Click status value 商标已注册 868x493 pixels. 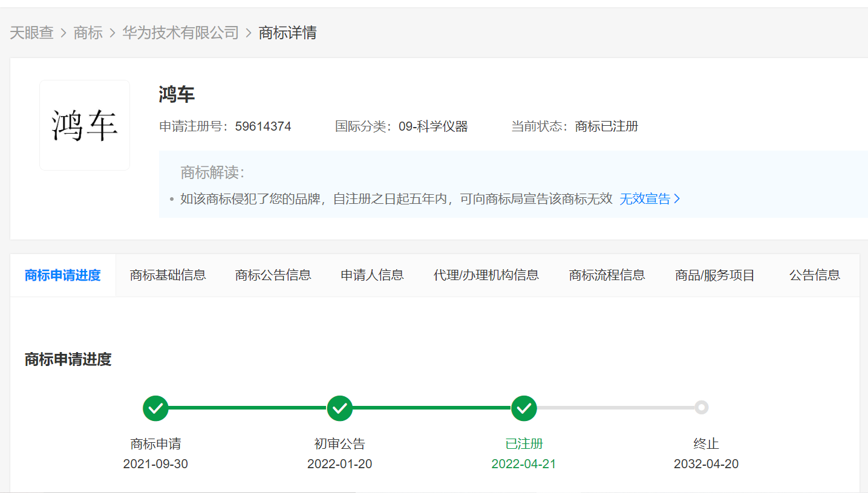(607, 126)
